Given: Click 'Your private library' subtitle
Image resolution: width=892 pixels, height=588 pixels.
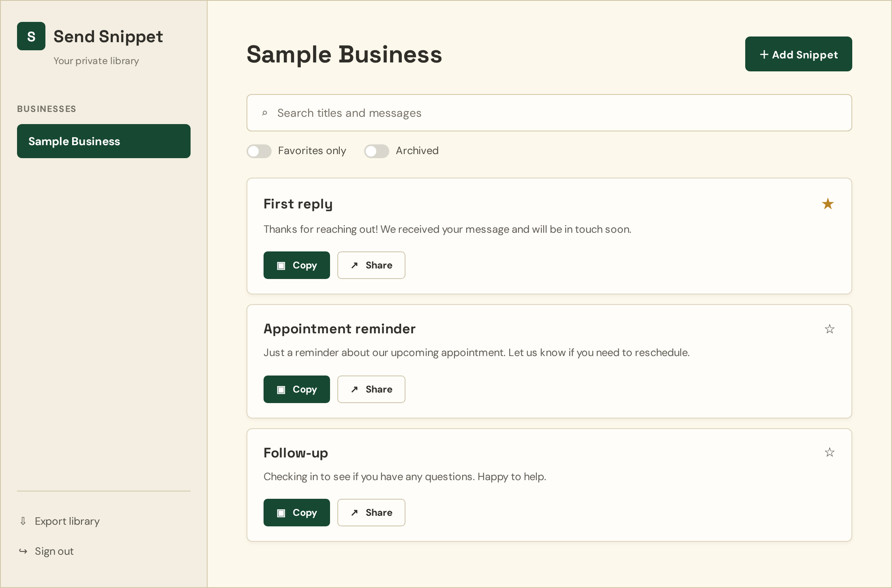Looking at the screenshot, I should (x=96, y=61).
